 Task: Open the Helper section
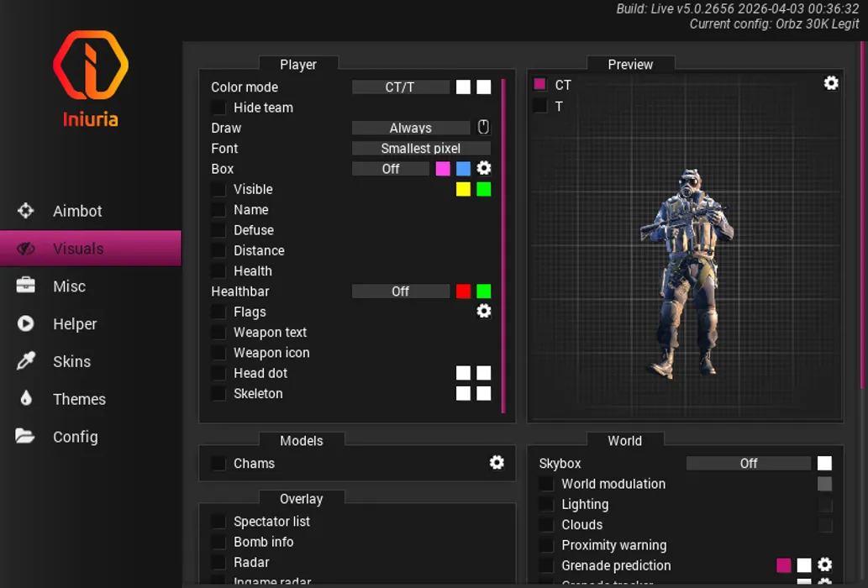tap(91, 323)
